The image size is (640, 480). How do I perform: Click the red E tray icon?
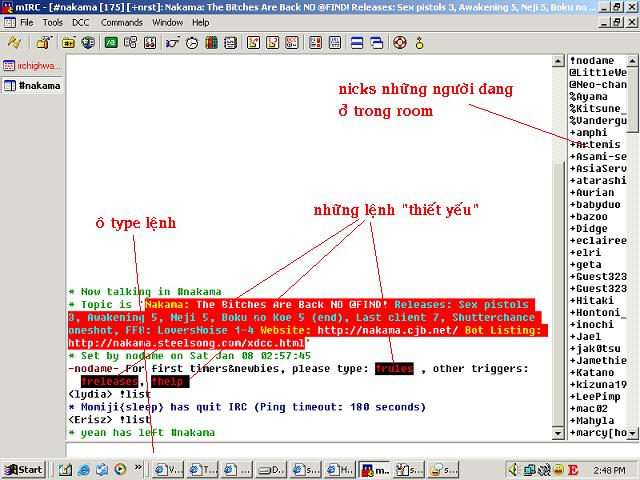[573, 470]
